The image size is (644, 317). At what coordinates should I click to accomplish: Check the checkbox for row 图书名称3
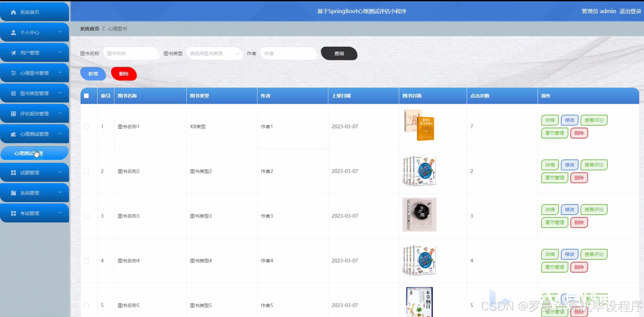[x=86, y=216]
